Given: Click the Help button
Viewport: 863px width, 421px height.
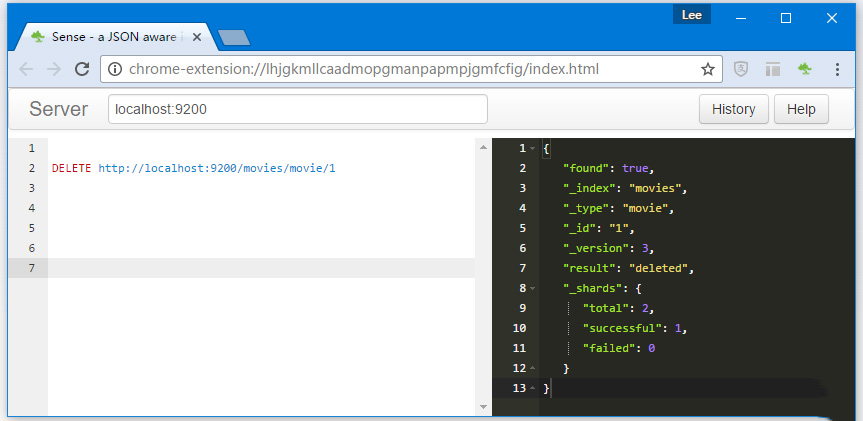Looking at the screenshot, I should click(x=801, y=109).
